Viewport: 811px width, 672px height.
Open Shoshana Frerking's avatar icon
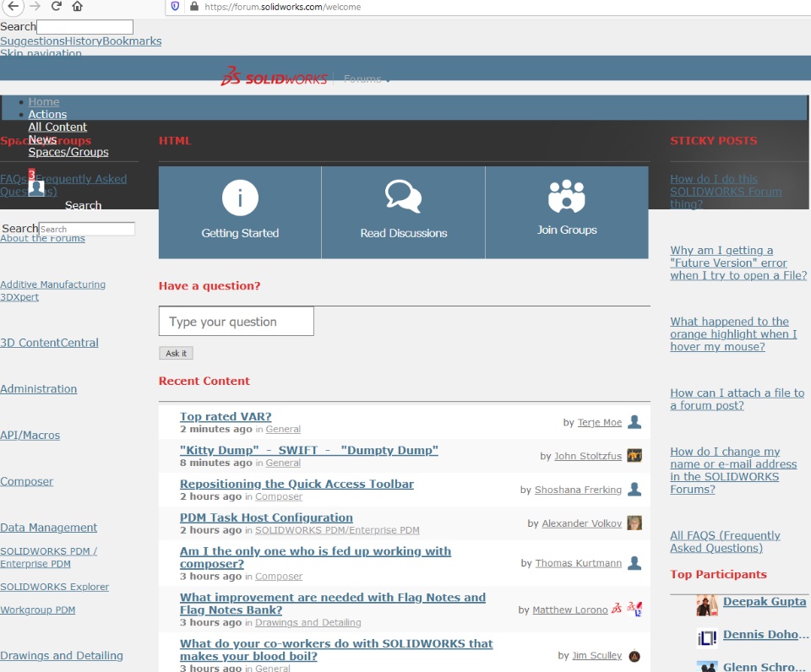[x=634, y=489]
